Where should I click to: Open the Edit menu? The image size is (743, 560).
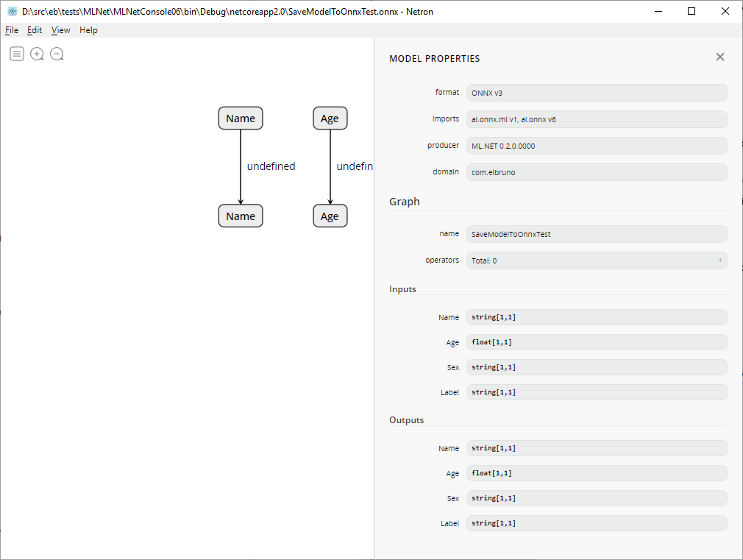coord(35,30)
